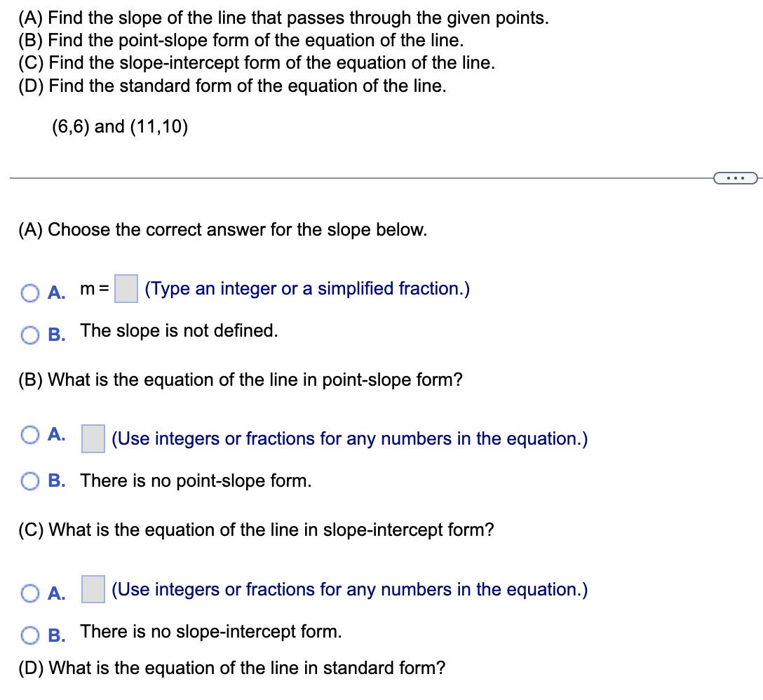Select option B stating there is no point-slope form
The image size is (763, 700).
(29, 480)
